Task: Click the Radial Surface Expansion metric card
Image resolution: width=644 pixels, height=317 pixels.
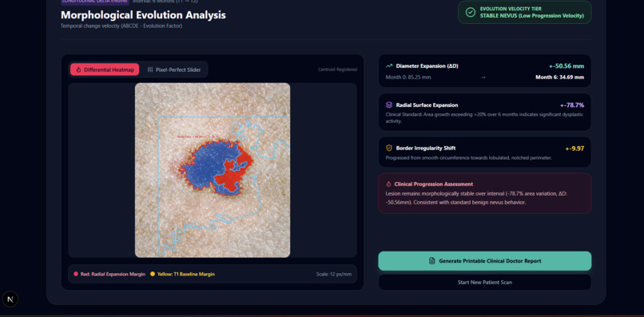Action: pos(485,112)
